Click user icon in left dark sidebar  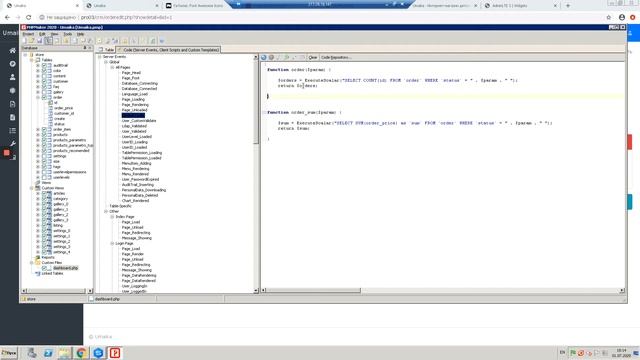pos(13,77)
